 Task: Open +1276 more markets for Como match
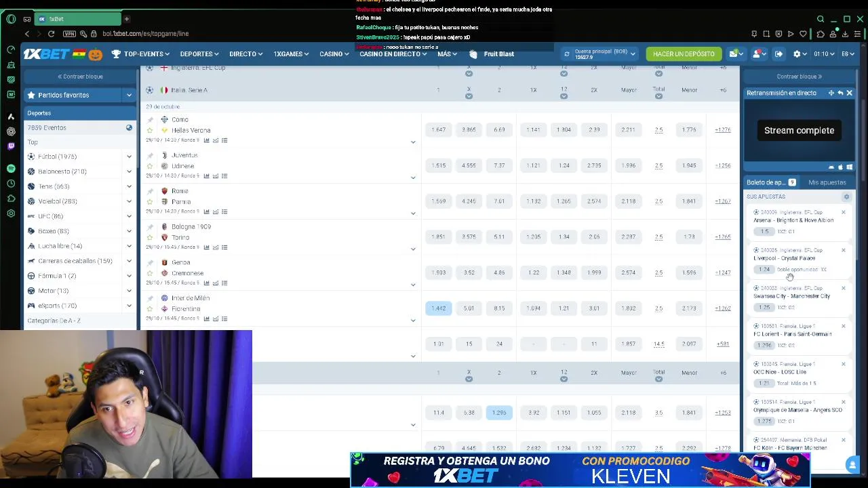click(723, 129)
